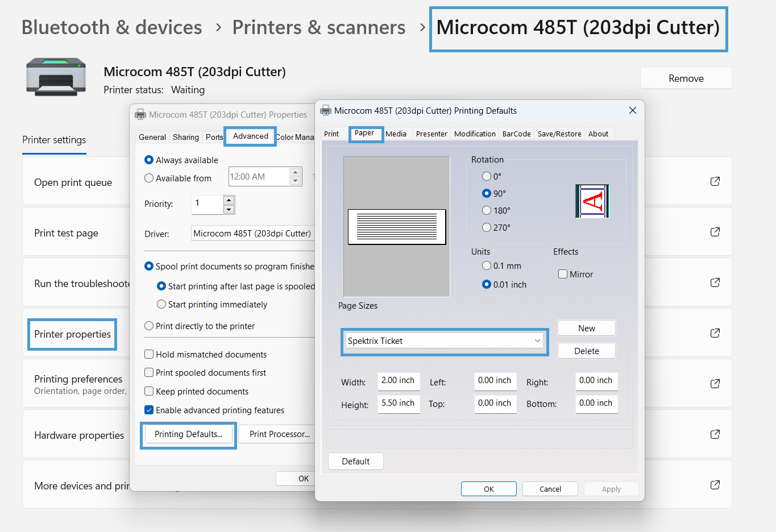Switch to the BarCode tab
The height and width of the screenshot is (532, 776).
(x=516, y=134)
